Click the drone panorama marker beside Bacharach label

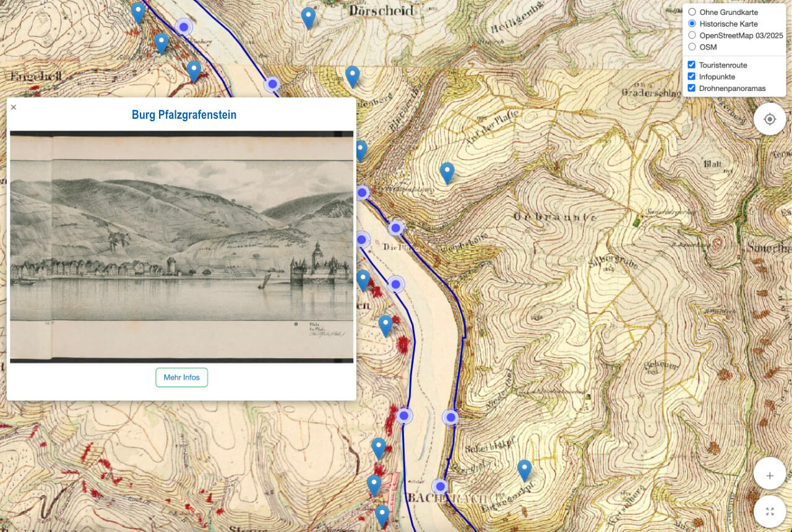pos(440,486)
